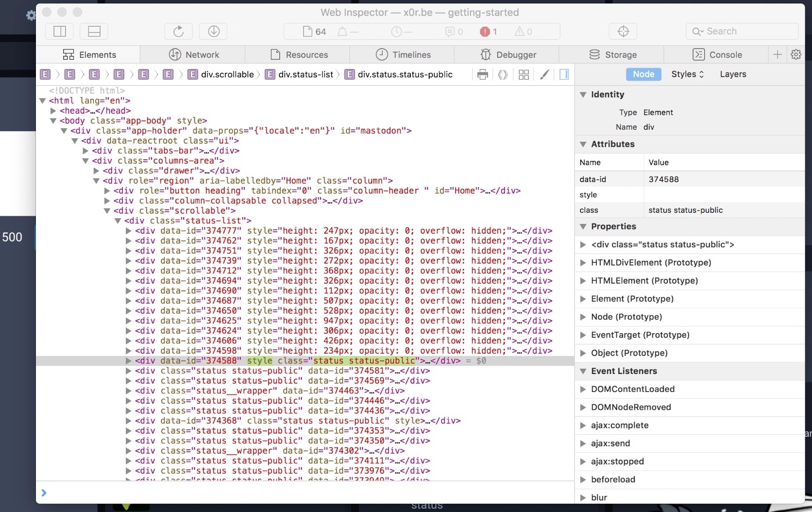Expand Object (Prototype) property
The height and width of the screenshot is (512, 812).
[583, 353]
